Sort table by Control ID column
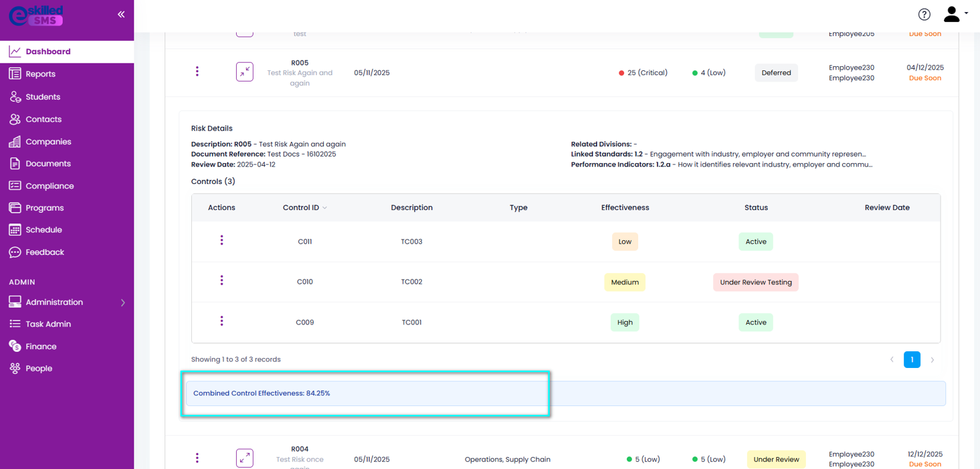 305,208
